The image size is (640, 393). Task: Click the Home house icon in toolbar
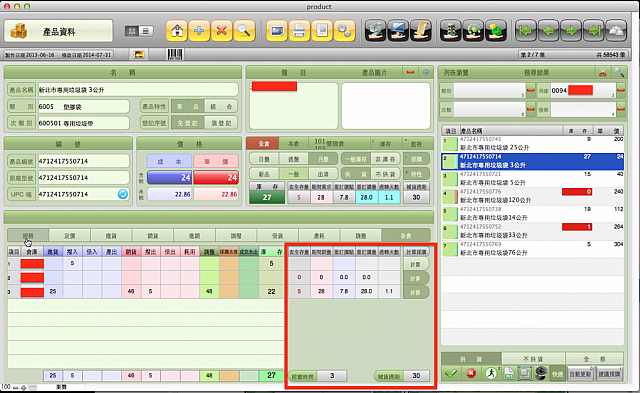tap(177, 31)
